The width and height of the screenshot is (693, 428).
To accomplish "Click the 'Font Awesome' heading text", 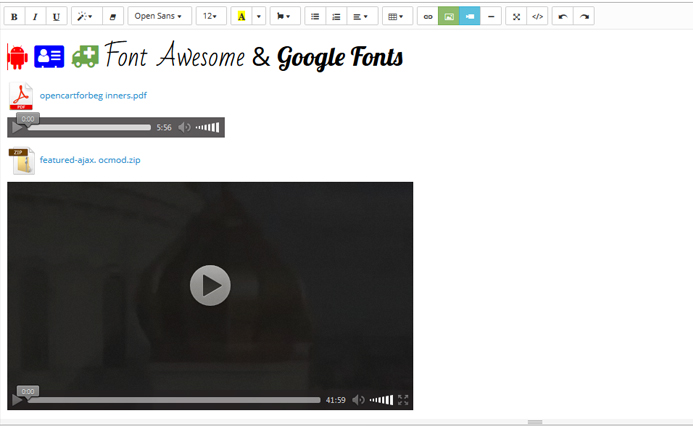I will pyautogui.click(x=175, y=56).
